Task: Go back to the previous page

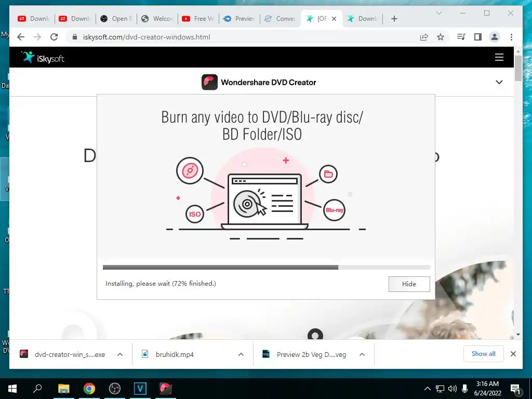Action: coord(21,37)
